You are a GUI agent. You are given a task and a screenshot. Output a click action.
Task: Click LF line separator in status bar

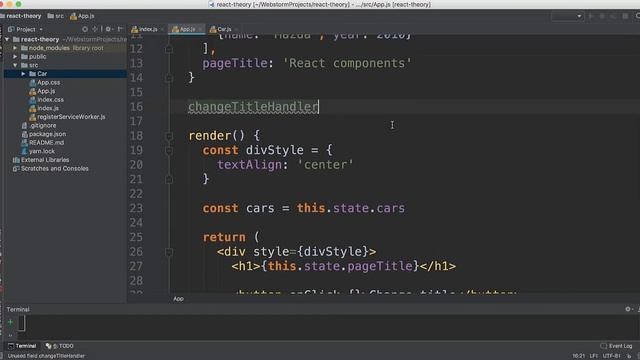593,356
